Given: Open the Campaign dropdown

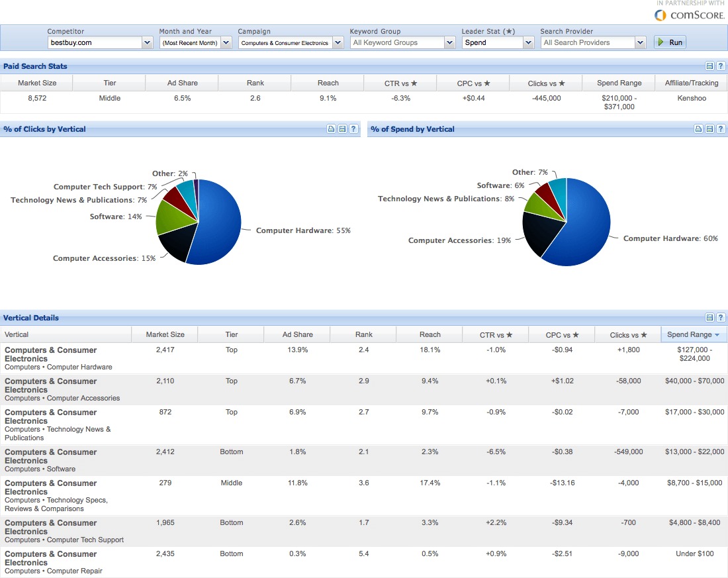Looking at the screenshot, I should tap(338, 42).
